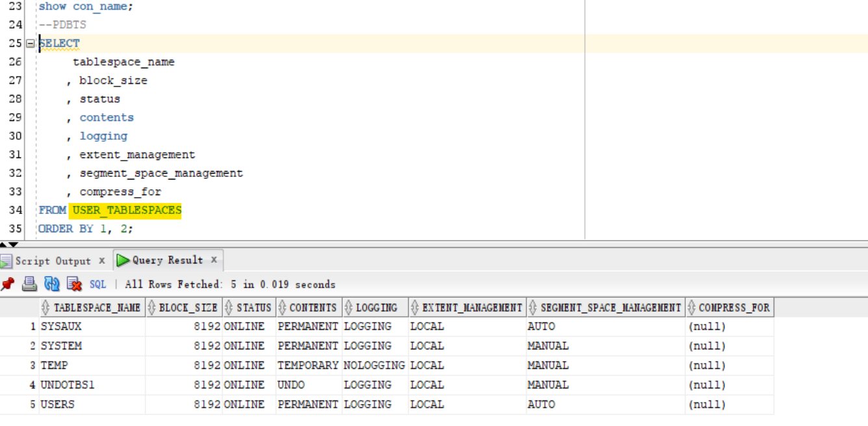Switch to the Script Output tab
The height and width of the screenshot is (426, 868).
[53, 261]
